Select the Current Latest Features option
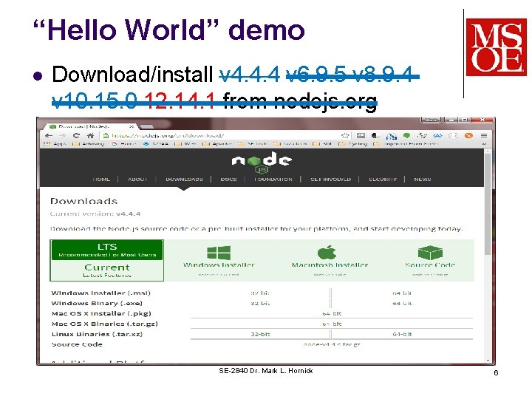The height and width of the screenshot is (399, 532). coord(107,270)
